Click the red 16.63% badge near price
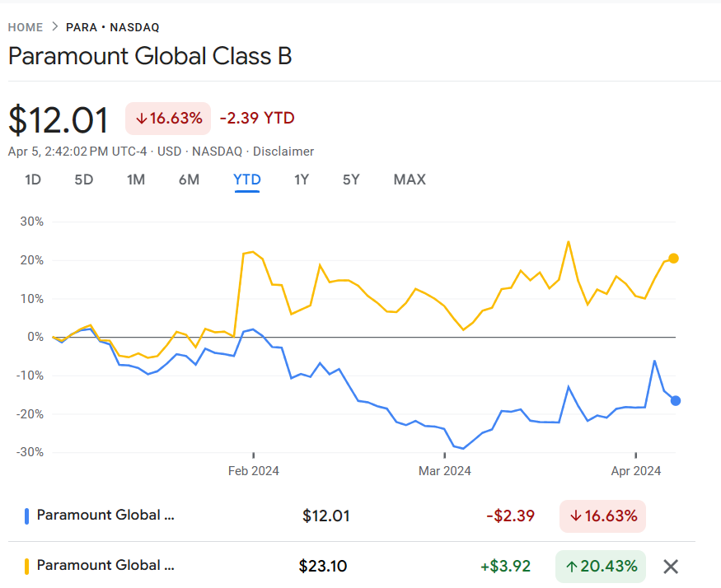721x588 pixels. [168, 119]
